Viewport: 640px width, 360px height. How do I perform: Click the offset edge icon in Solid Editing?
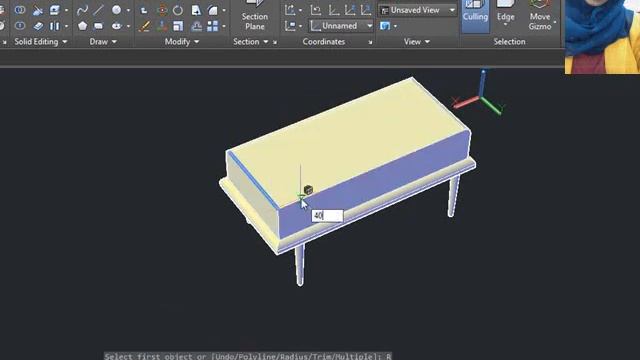[x=38, y=26]
